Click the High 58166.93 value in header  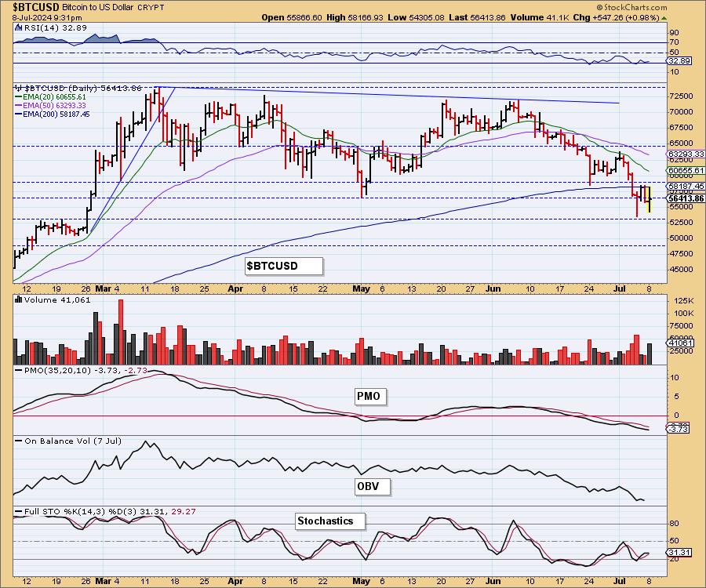pyautogui.click(x=355, y=17)
